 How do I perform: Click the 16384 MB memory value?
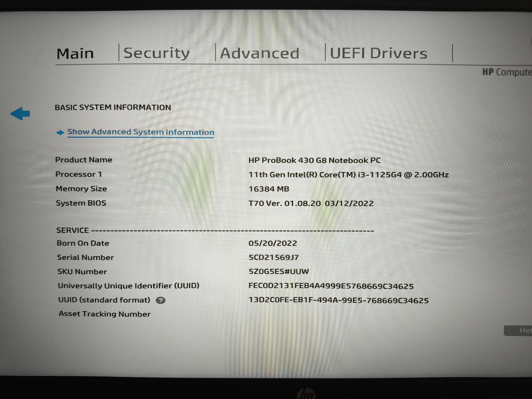(x=269, y=189)
